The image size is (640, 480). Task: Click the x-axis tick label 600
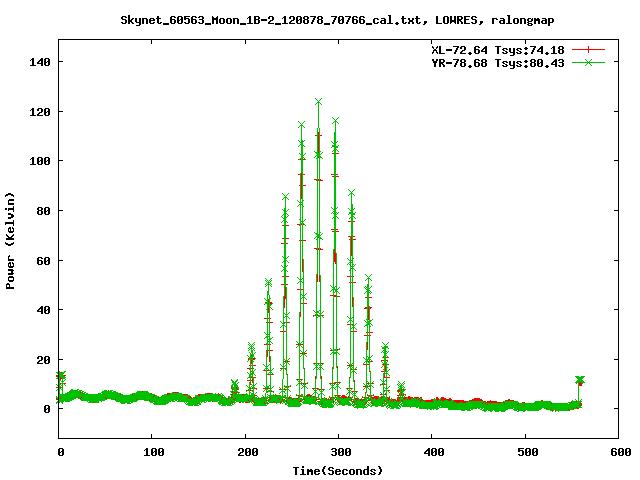tap(621, 452)
